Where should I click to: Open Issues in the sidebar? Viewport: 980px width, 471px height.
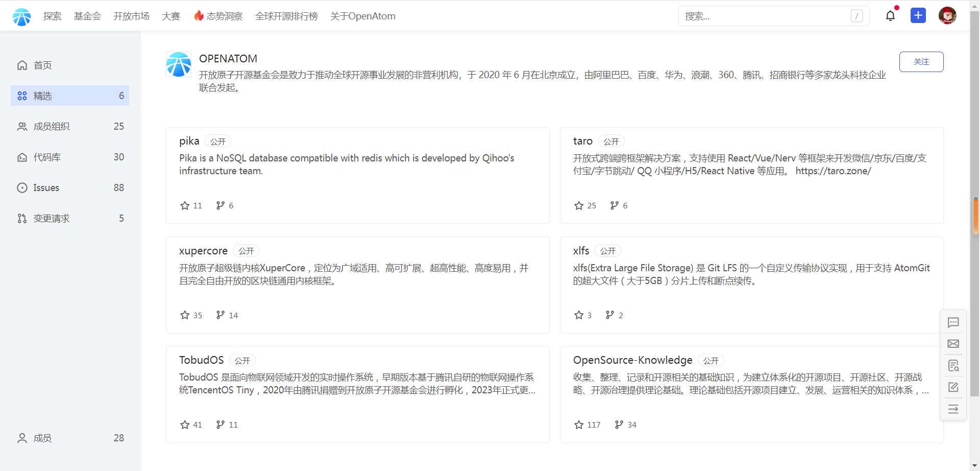pos(70,187)
